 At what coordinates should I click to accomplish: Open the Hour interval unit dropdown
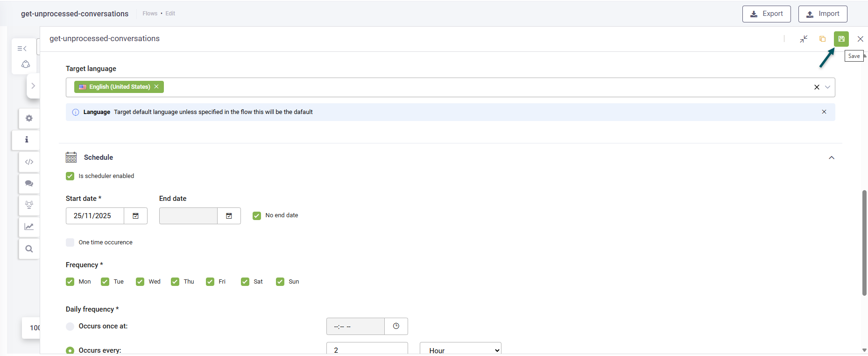click(460, 349)
